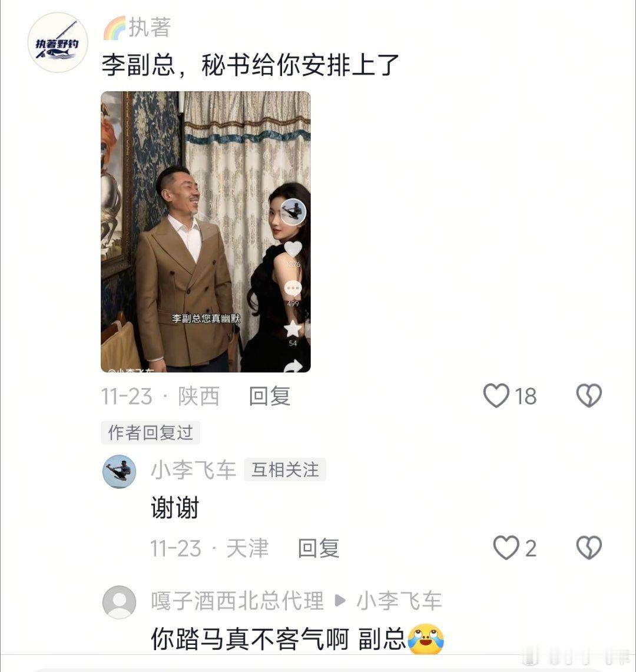The width and height of the screenshot is (636, 672).
Task: Enlarge the attached video screenshot image
Action: [x=206, y=231]
